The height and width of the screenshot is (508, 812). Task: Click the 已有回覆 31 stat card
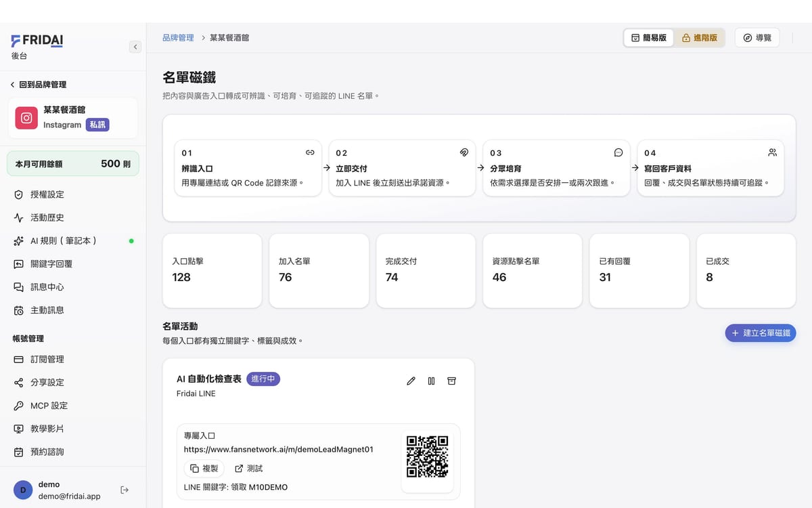639,271
